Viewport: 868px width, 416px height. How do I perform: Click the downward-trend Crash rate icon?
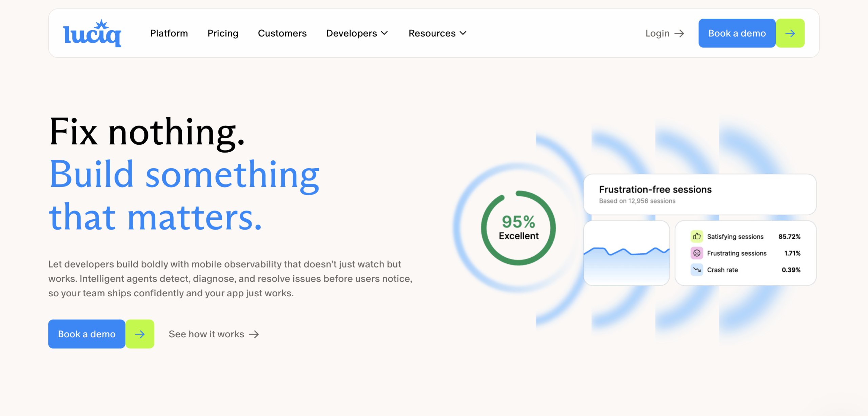click(x=696, y=270)
